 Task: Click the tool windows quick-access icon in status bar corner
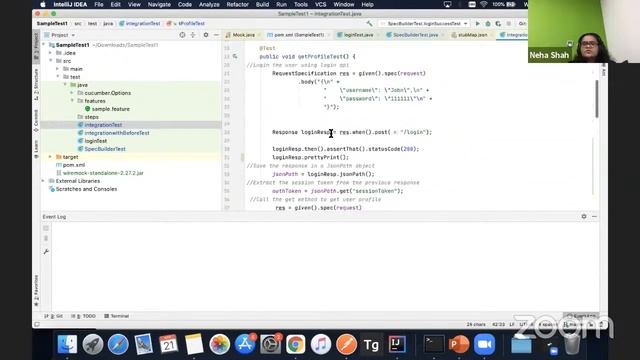tap(37, 324)
